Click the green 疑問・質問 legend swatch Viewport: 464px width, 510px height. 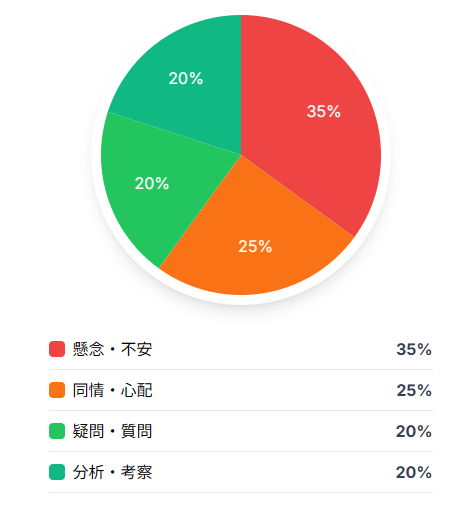point(57,431)
